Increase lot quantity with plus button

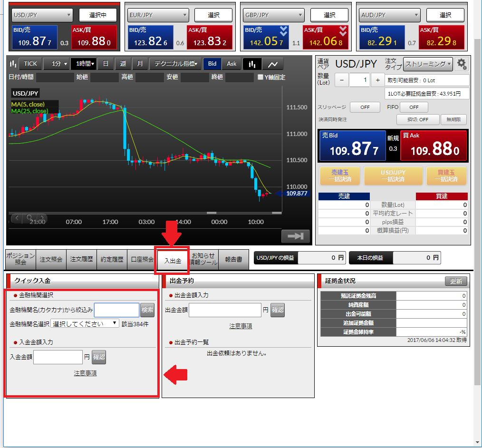(377, 80)
